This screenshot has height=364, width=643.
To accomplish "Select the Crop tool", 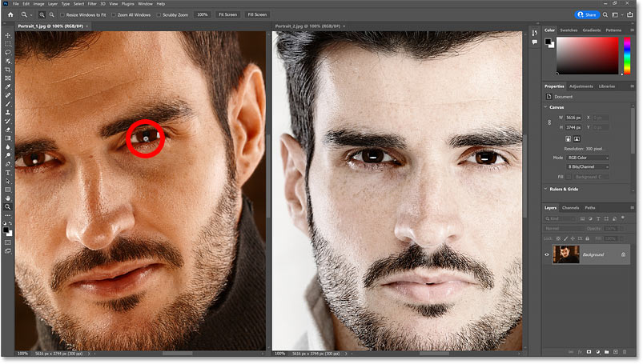I will (x=8, y=70).
